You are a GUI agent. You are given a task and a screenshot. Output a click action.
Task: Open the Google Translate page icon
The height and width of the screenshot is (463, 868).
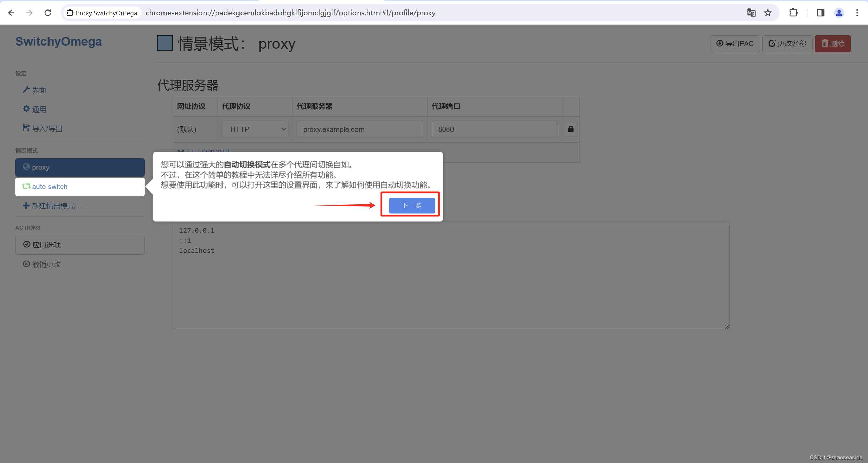click(751, 13)
